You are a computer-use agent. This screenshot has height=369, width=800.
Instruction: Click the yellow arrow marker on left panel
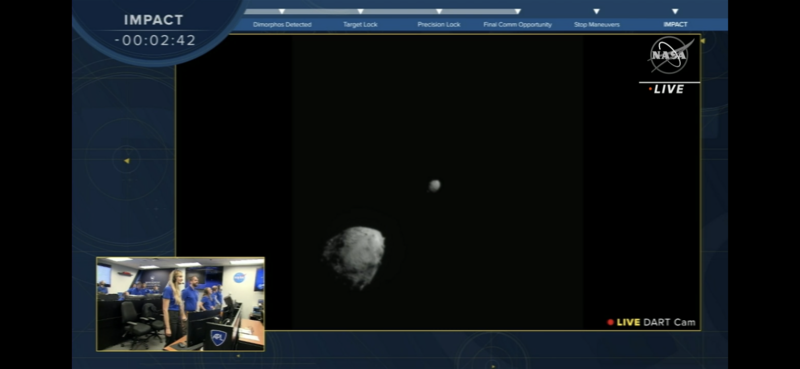tap(127, 161)
